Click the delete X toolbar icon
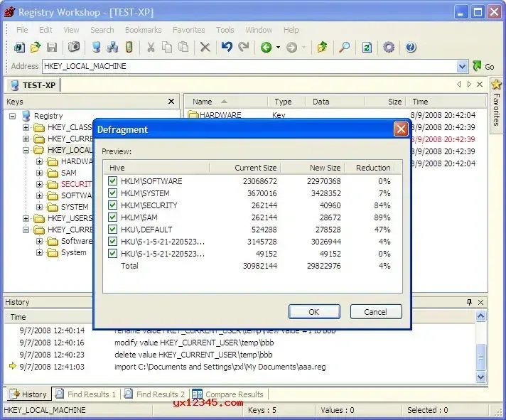 point(205,48)
